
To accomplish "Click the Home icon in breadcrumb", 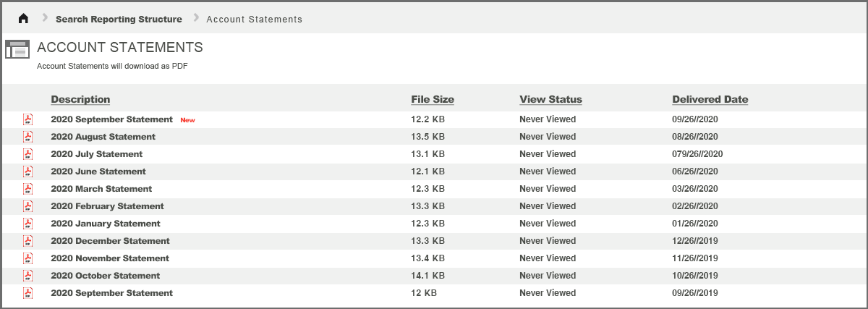I will (24, 19).
